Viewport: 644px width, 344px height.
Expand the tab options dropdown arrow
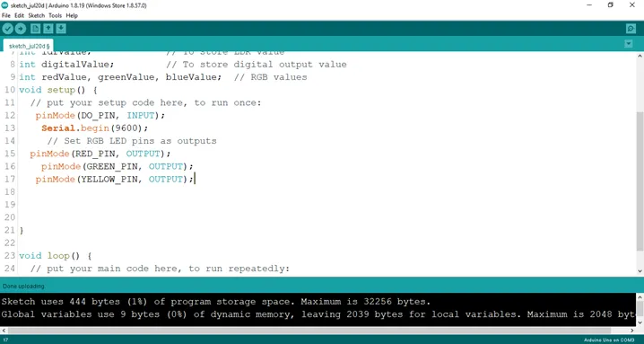click(629, 44)
